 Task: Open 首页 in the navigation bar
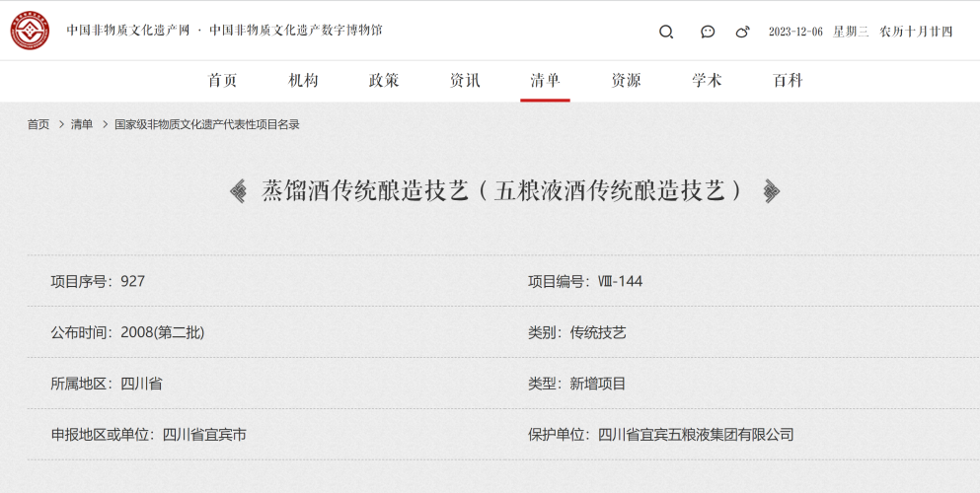[x=223, y=81]
